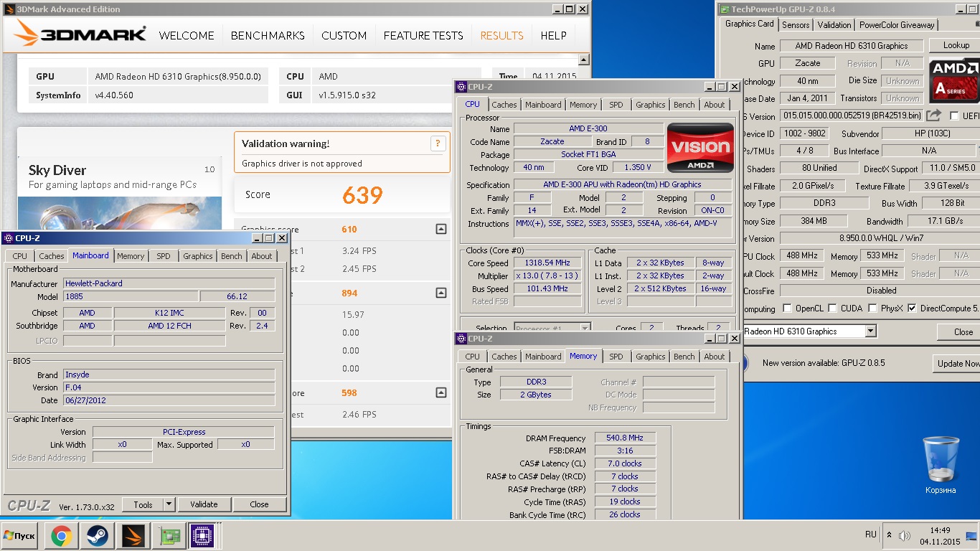Open the SPD tab in the CPU-Z Memory window

click(x=616, y=357)
